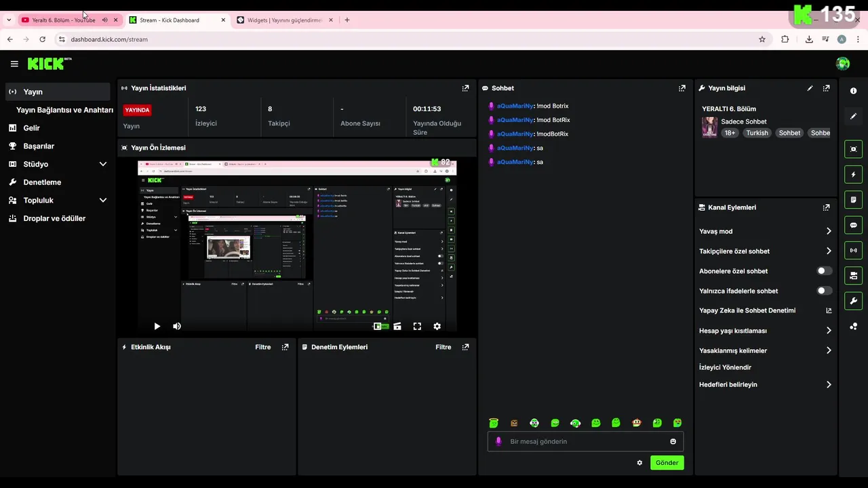
Task: Open Filtre in Denetim Eylemleri panel
Action: pyautogui.click(x=443, y=347)
